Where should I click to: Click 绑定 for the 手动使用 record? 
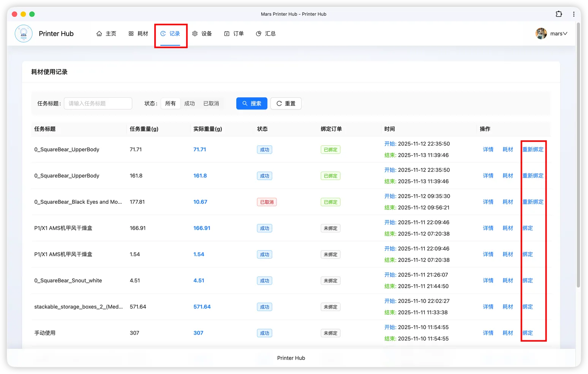[x=527, y=333]
